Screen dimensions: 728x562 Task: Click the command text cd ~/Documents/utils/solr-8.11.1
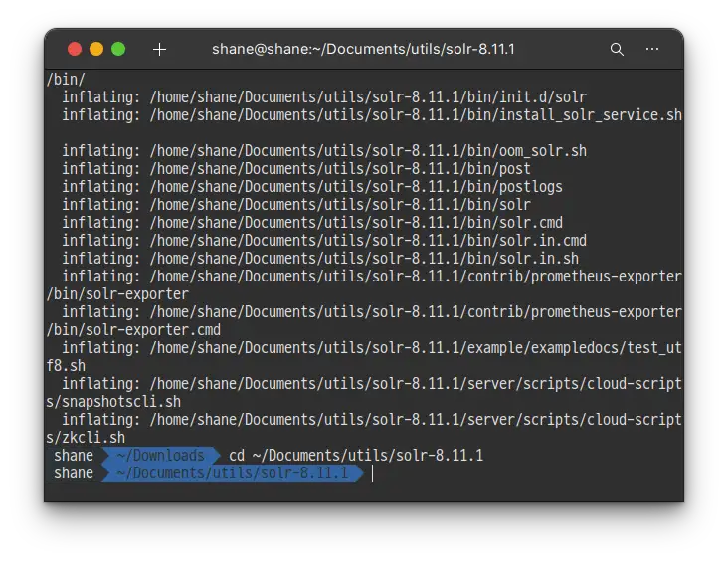click(x=356, y=456)
